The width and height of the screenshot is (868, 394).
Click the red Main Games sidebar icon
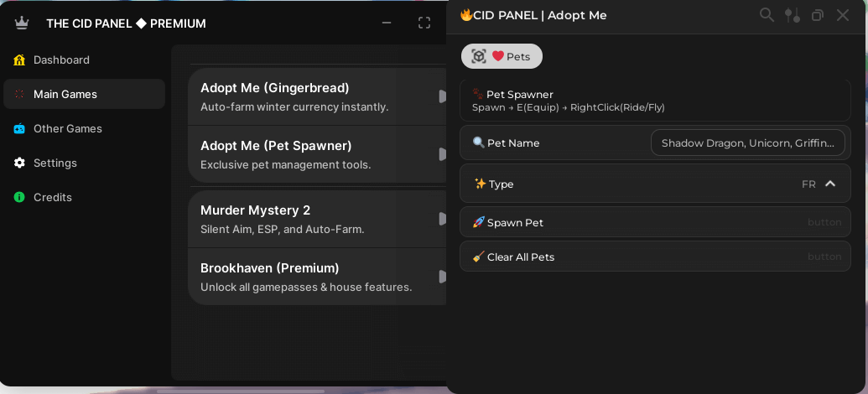(19, 94)
